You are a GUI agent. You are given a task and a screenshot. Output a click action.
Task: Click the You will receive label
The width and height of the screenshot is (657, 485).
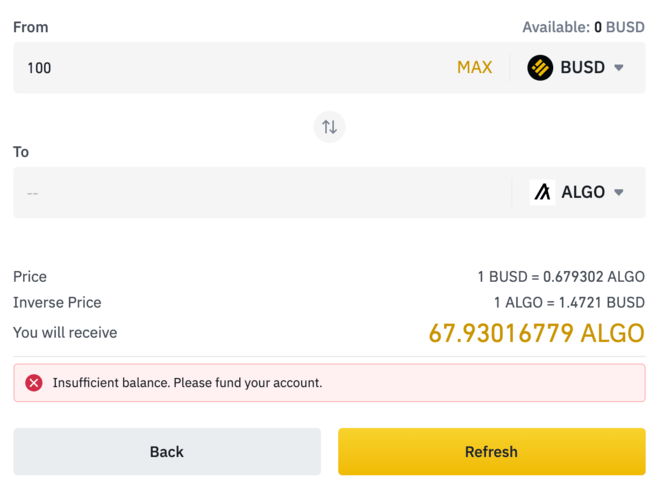[65, 332]
